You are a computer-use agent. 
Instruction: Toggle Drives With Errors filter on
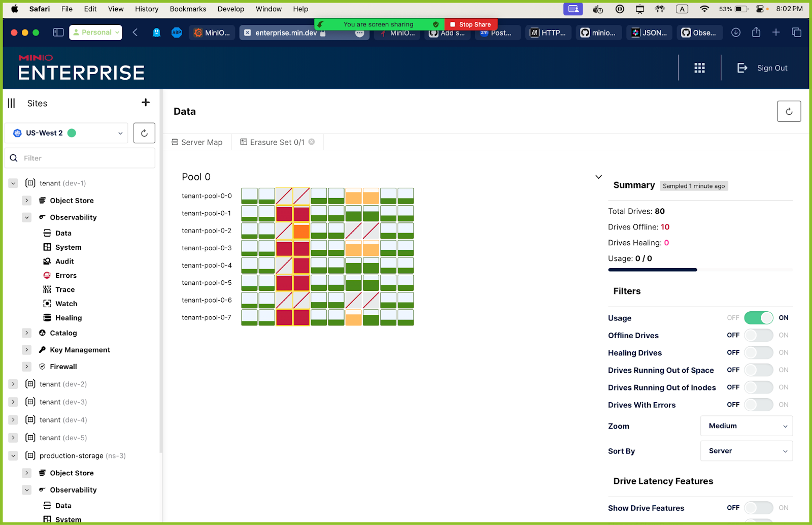click(x=758, y=405)
